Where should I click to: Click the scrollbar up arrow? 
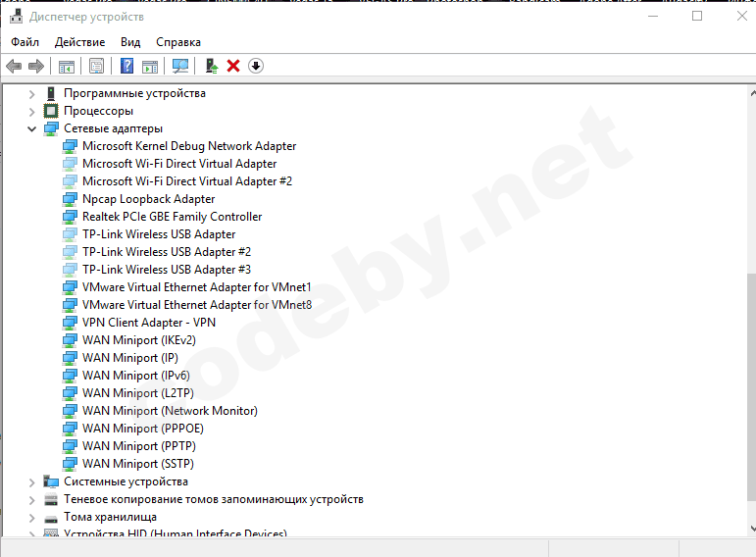click(x=753, y=93)
